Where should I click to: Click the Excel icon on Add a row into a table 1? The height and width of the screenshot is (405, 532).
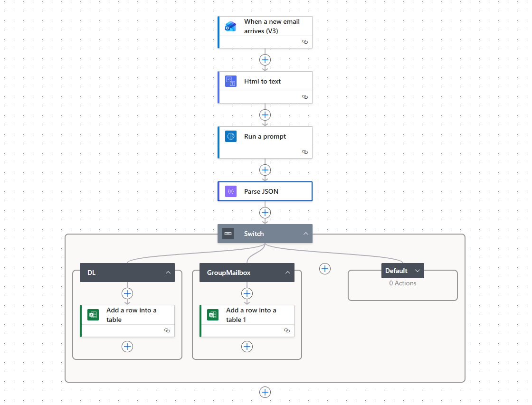coord(213,314)
